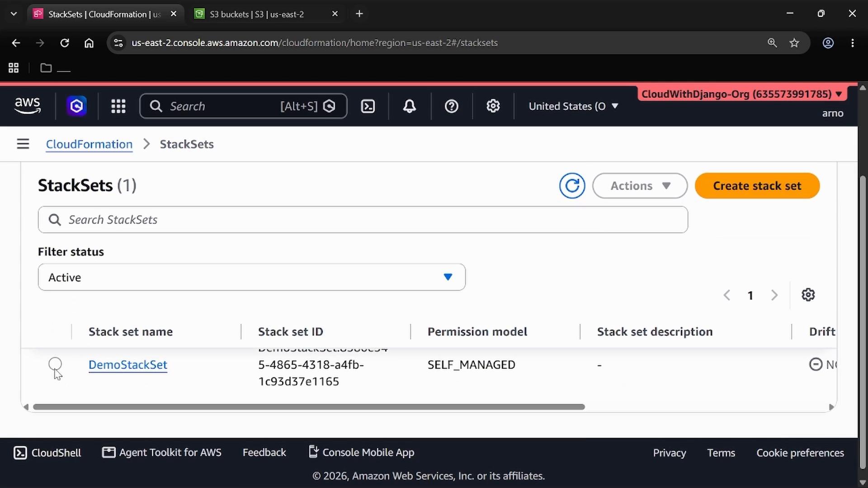The height and width of the screenshot is (488, 868).
Task: Open the Chrome three-dot menu
Action: click(853, 43)
